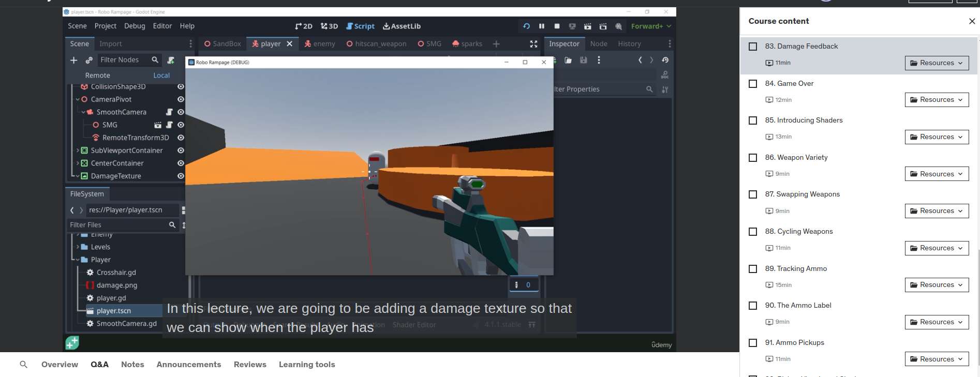
Task: Click the remote debug icon in run bar
Action: 572,26
